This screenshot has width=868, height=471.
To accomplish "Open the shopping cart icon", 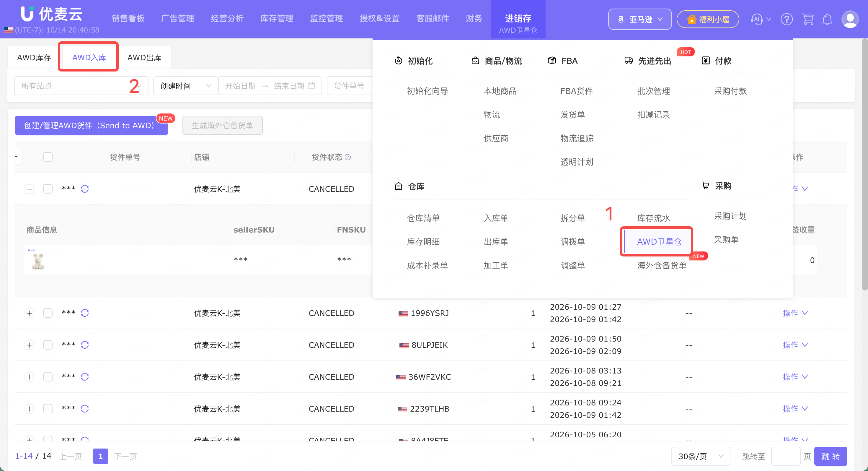I will click(x=808, y=19).
